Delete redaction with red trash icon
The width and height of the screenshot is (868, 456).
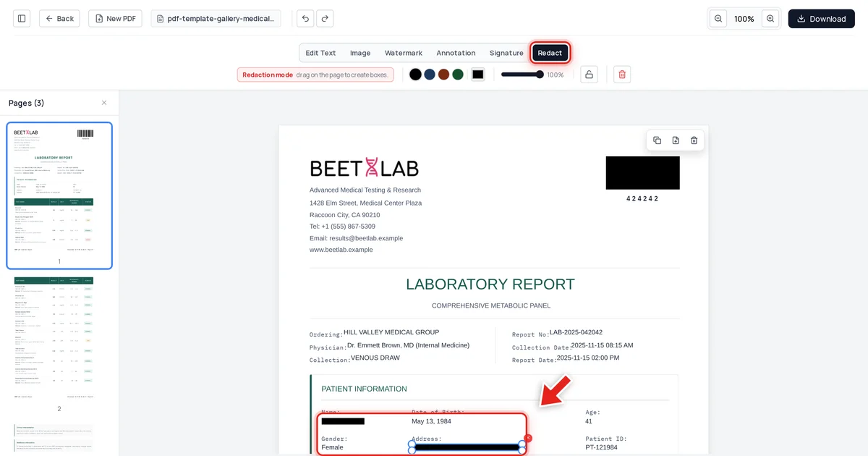click(x=622, y=75)
